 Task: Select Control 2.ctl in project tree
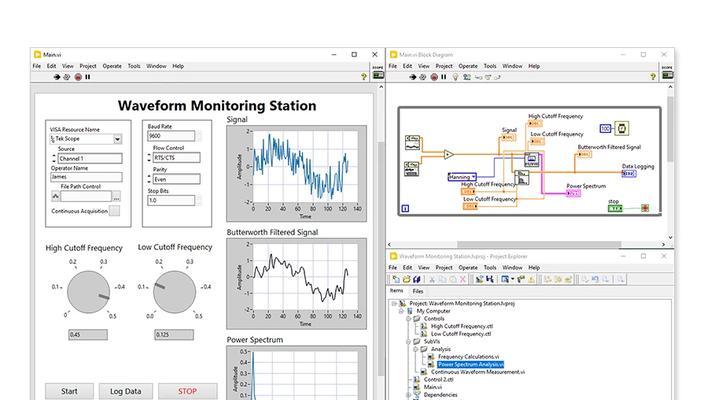click(439, 380)
